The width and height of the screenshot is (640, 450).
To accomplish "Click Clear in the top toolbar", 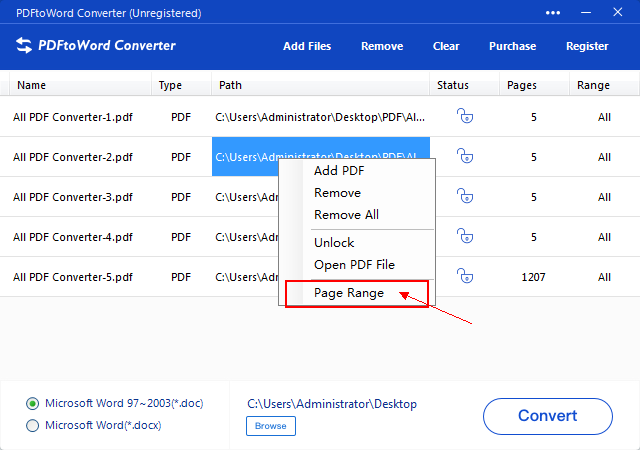I will pos(446,46).
